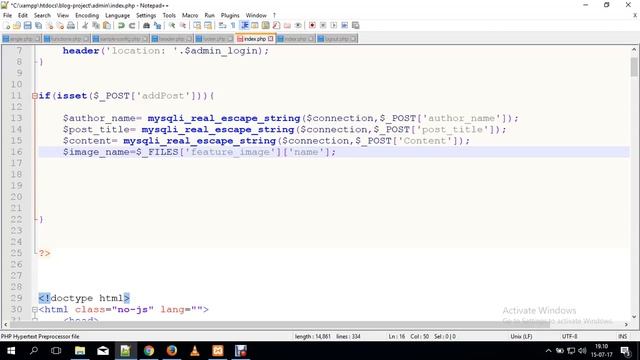
Task: Open the File menu
Action: pyautogui.click(x=7, y=15)
